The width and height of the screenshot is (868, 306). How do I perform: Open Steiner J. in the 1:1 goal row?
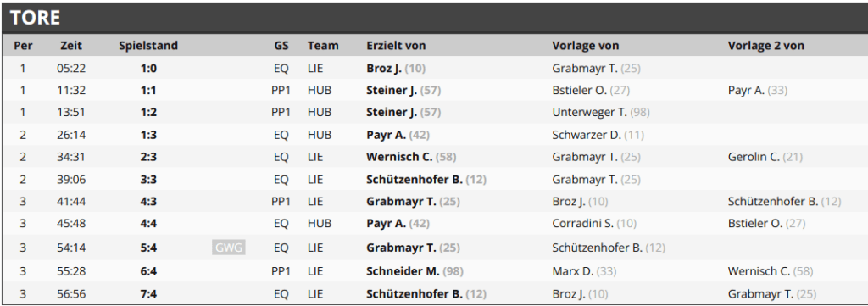point(392,90)
